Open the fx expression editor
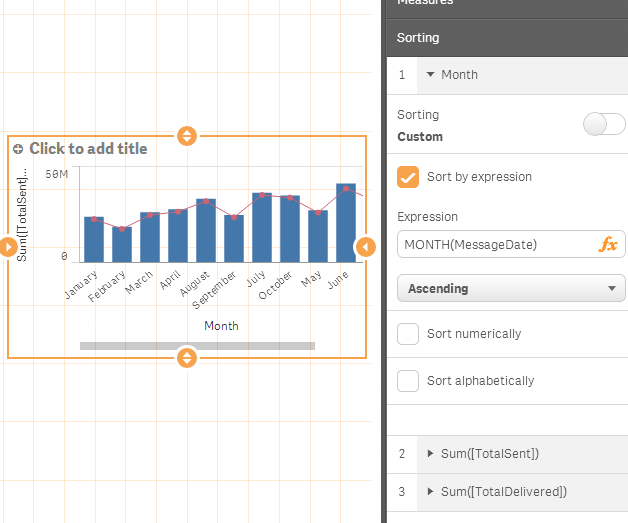 tap(608, 244)
